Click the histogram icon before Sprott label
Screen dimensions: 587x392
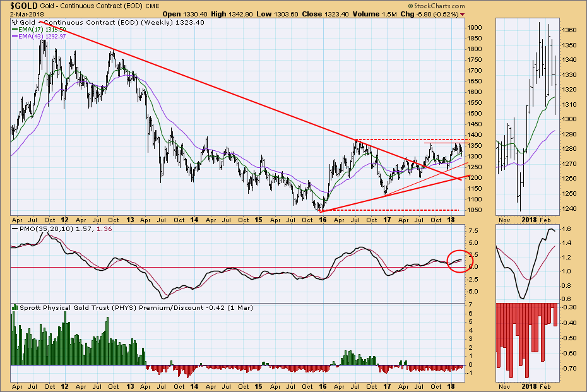[x=15, y=308]
